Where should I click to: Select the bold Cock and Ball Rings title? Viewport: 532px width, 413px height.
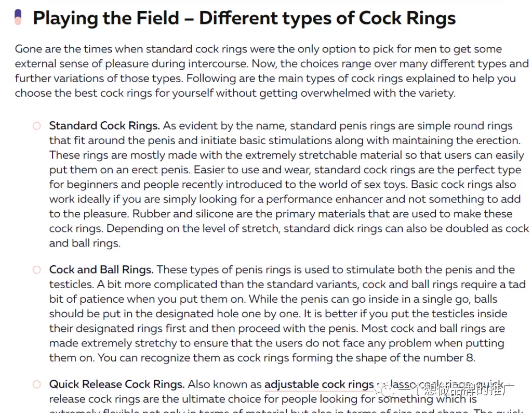point(101,269)
